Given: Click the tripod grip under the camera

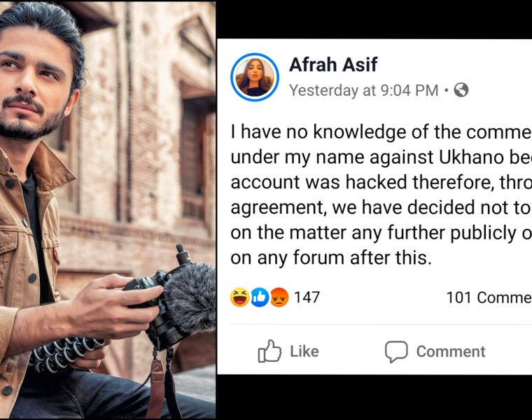Looking at the screenshot, I should 66,351.
